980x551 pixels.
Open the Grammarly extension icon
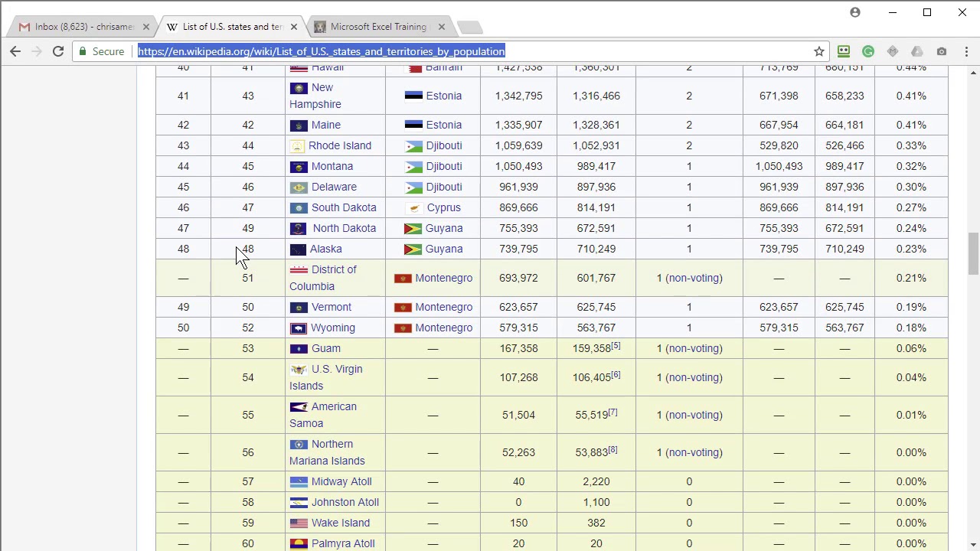[x=868, y=51]
